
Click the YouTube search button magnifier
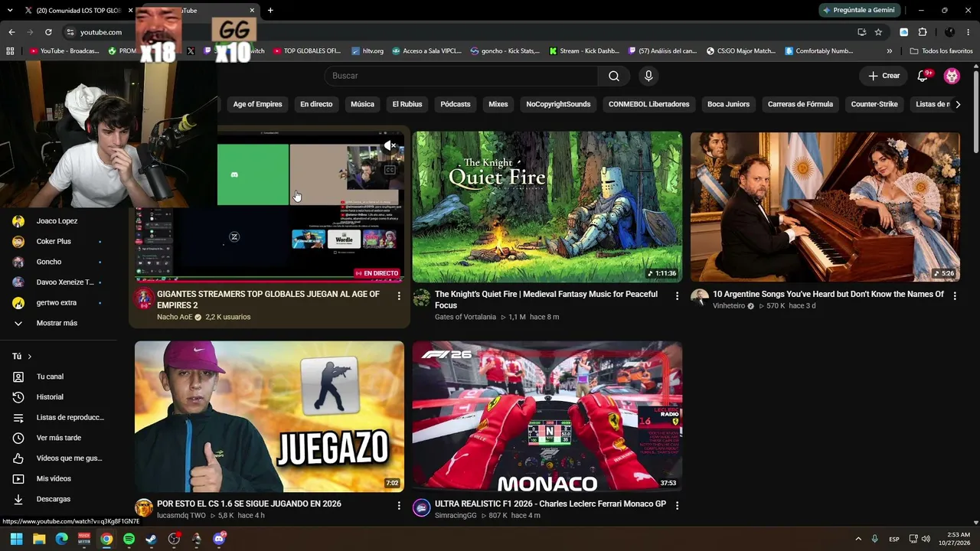pyautogui.click(x=614, y=76)
